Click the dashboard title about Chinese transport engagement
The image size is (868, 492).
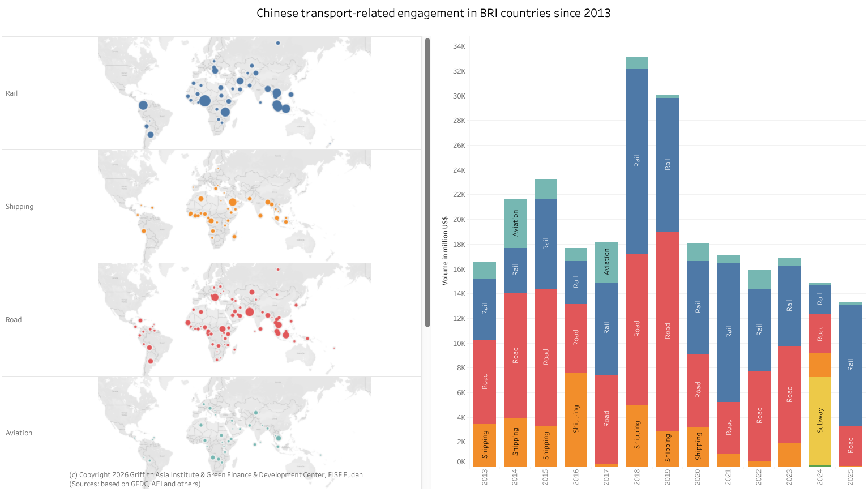(x=433, y=13)
